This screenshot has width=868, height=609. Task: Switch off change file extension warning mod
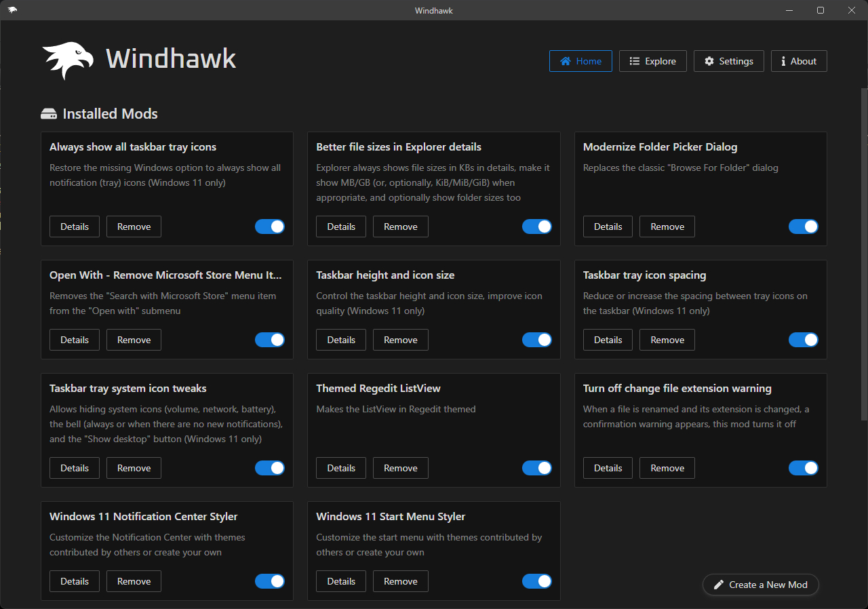click(x=804, y=468)
